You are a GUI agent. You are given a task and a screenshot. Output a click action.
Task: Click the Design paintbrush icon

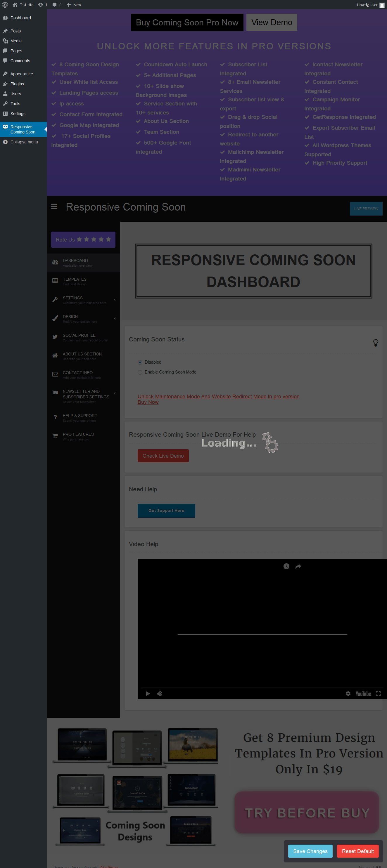[55, 318]
